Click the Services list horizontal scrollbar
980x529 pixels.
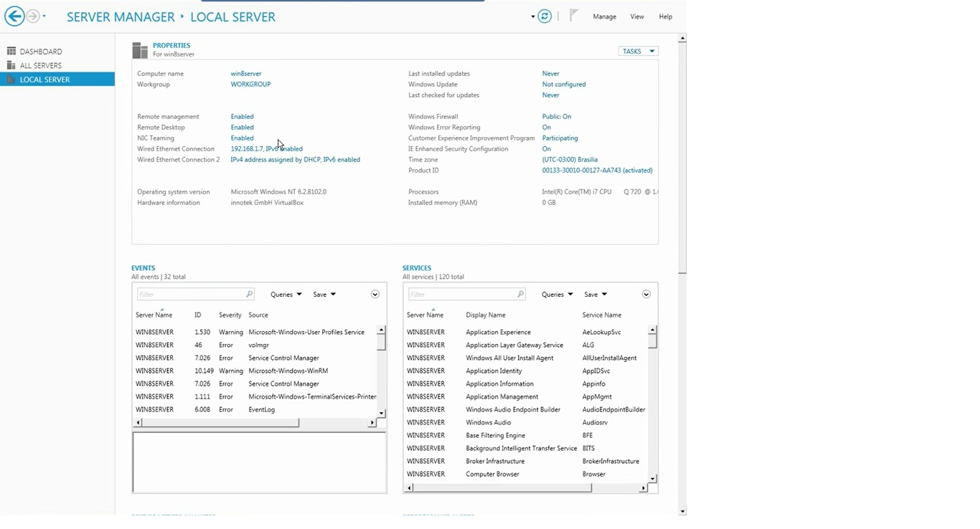[x=526, y=488]
